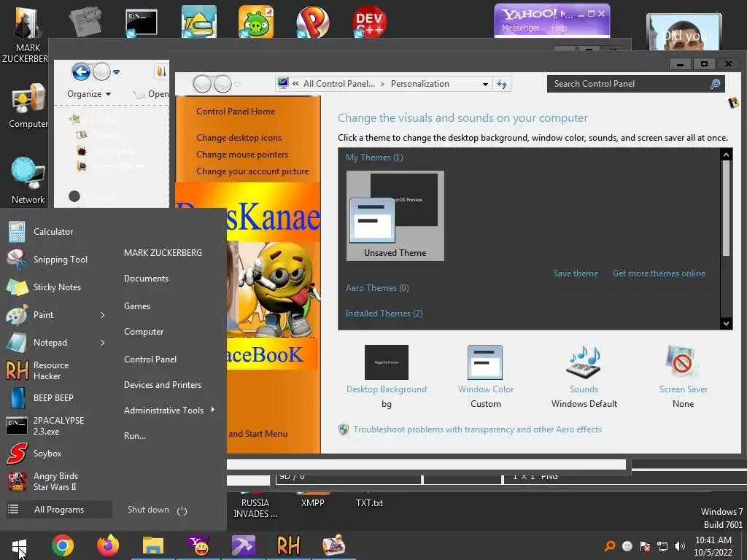
Task: Expand the Paint jump list arrow
Action: (102, 315)
